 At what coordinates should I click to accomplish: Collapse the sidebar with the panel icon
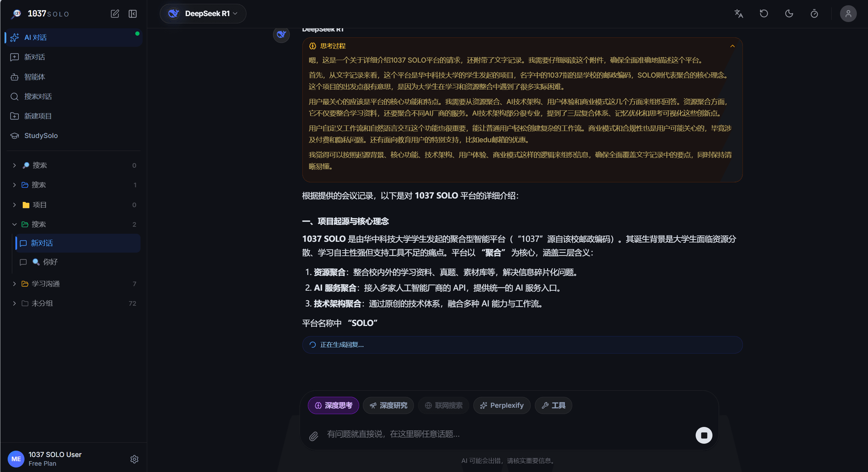point(132,14)
